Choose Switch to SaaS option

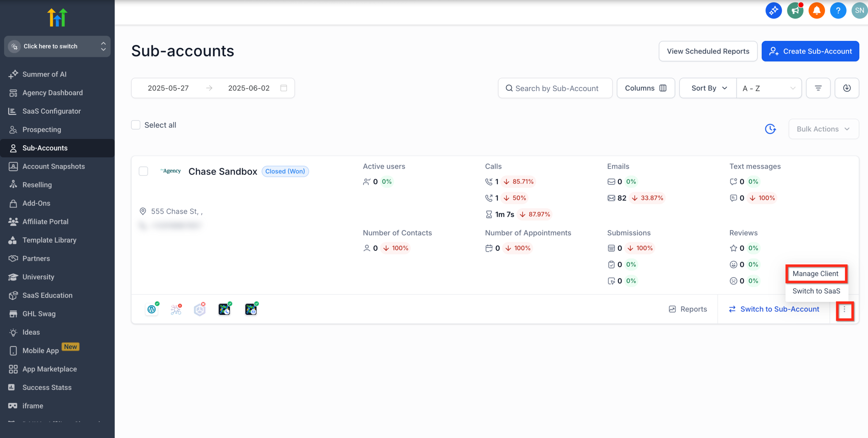pos(816,291)
